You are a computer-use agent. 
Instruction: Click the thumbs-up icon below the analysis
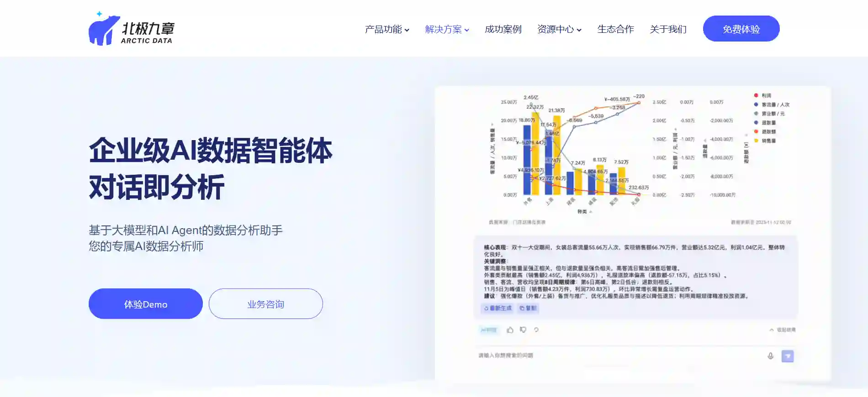pos(510,330)
